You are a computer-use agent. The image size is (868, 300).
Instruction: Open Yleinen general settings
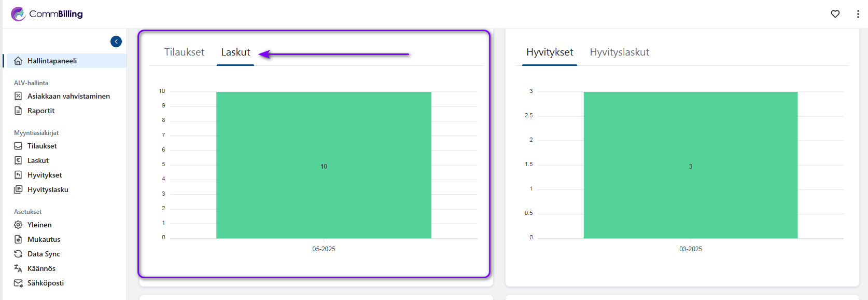point(39,225)
